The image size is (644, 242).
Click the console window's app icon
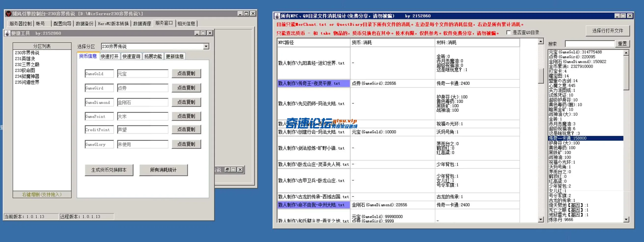tap(9, 13)
